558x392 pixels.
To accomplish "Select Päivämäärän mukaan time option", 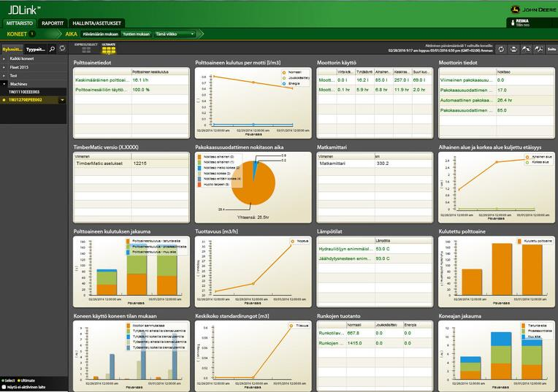I will tap(100, 34).
